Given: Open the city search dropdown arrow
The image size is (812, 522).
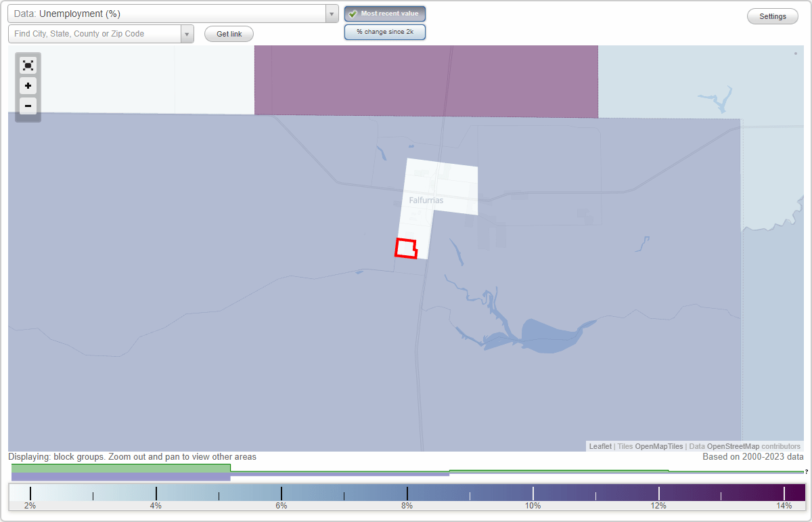Looking at the screenshot, I should tap(187, 34).
